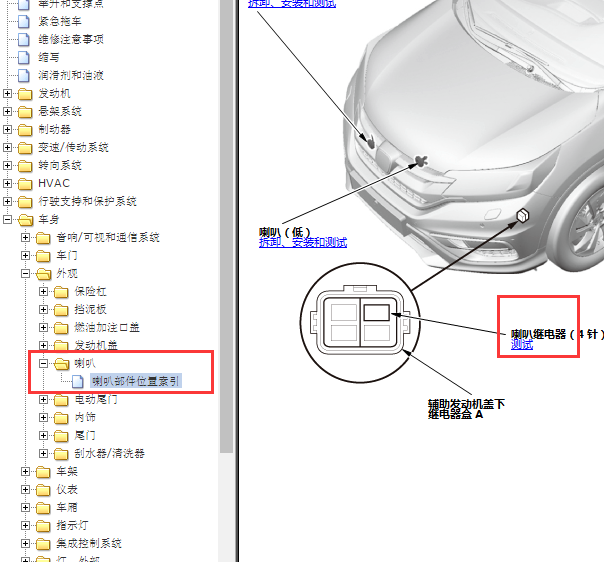Click the 制动器 folder icon
Viewport: 604px width, 562px height.
(x=25, y=130)
